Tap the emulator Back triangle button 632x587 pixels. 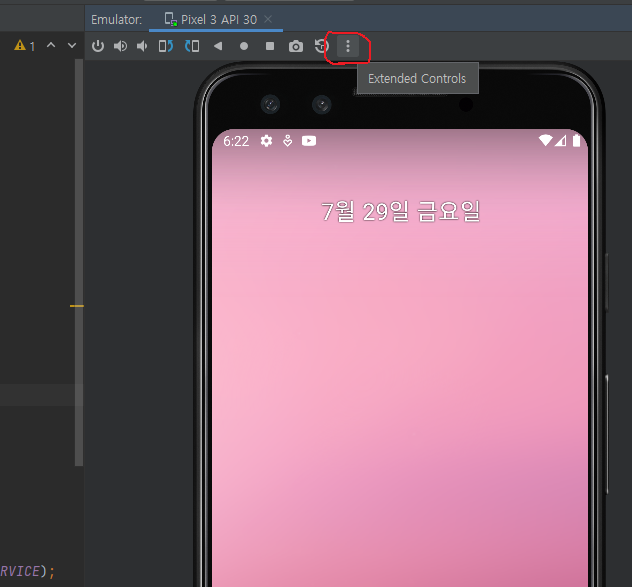(x=218, y=46)
